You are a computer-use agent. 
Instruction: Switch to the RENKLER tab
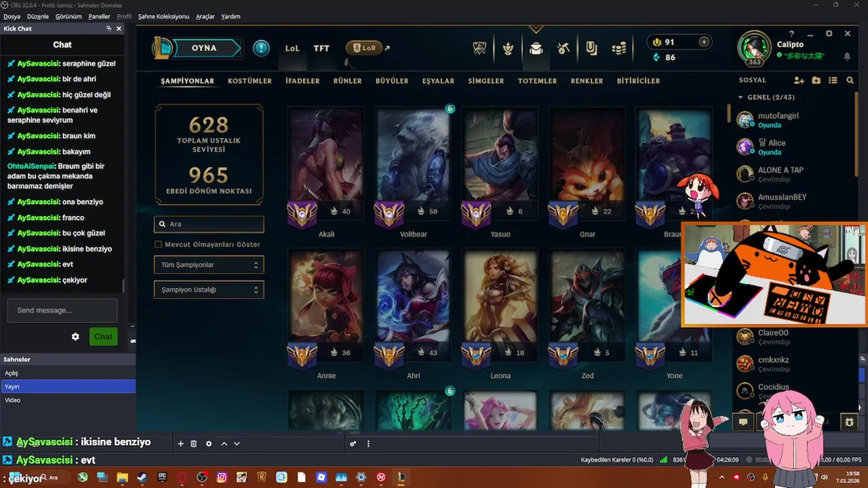pos(587,81)
